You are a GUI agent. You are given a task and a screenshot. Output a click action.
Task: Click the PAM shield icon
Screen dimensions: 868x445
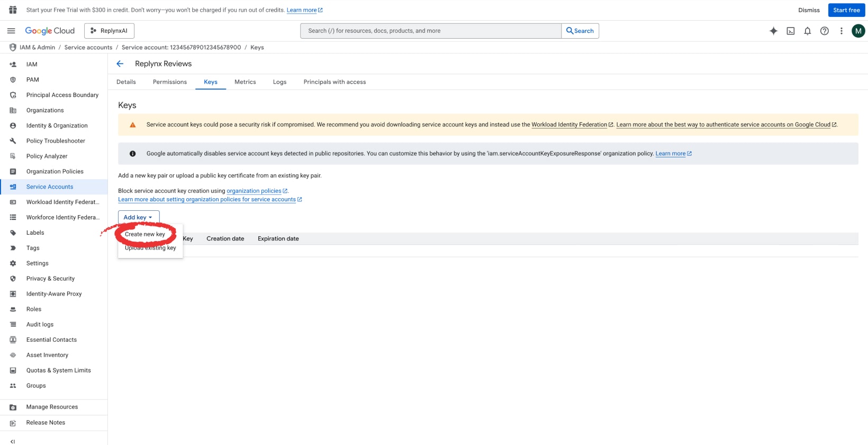pos(13,79)
